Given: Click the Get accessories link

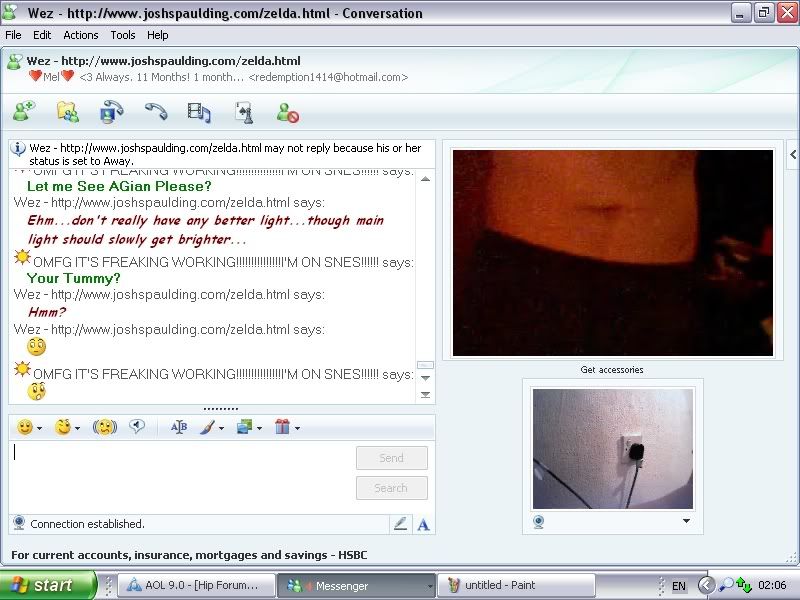Looking at the screenshot, I should (x=612, y=370).
